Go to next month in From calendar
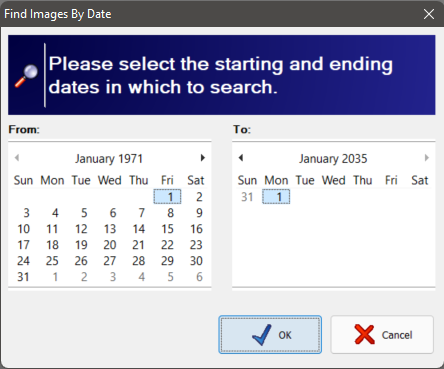The height and width of the screenshot is (369, 444). (203, 158)
